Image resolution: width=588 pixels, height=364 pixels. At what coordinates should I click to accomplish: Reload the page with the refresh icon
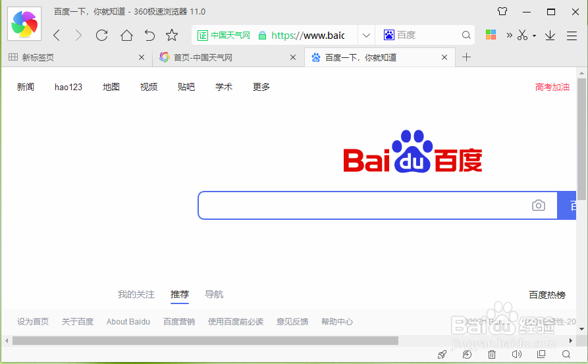tap(101, 36)
